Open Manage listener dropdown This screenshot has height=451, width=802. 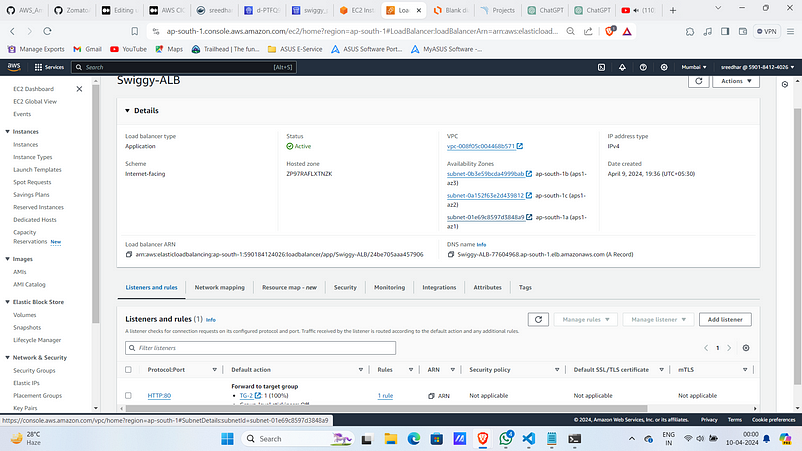click(x=658, y=320)
